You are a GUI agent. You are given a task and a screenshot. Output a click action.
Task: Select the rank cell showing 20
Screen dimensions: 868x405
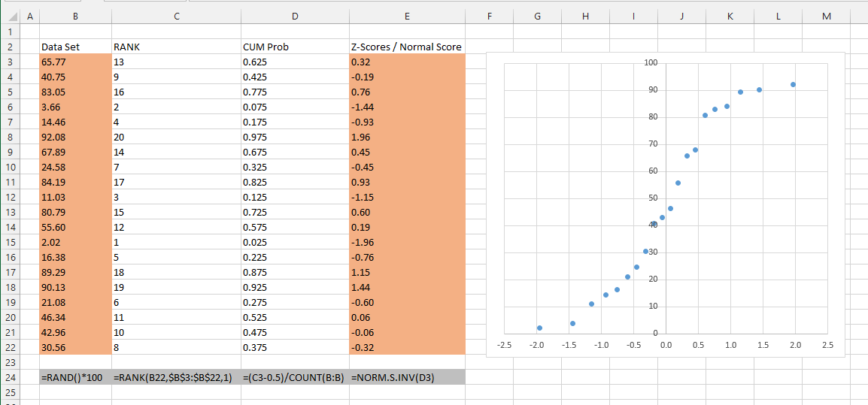[176, 137]
